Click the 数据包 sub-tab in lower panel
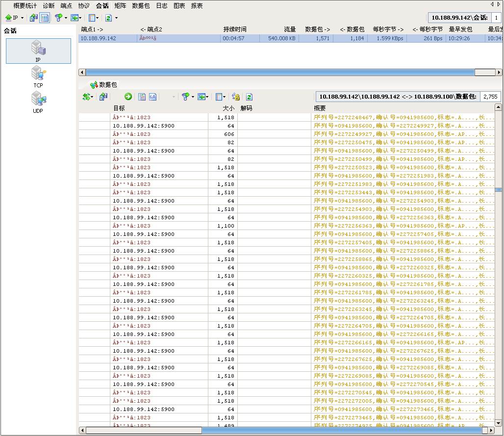This screenshot has width=504, height=436. (x=104, y=85)
